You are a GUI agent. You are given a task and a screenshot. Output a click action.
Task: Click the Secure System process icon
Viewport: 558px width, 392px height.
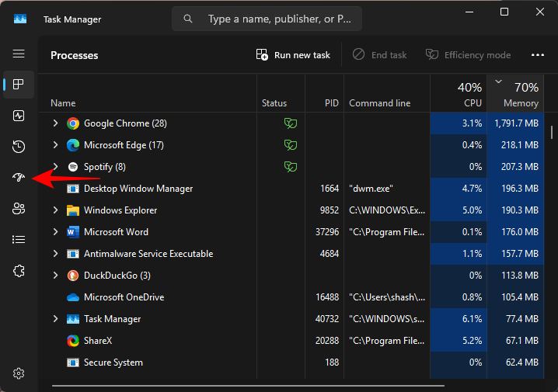[73, 363]
